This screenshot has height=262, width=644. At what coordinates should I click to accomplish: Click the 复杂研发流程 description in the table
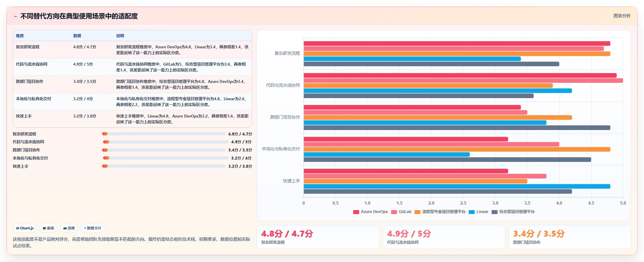click(183, 50)
